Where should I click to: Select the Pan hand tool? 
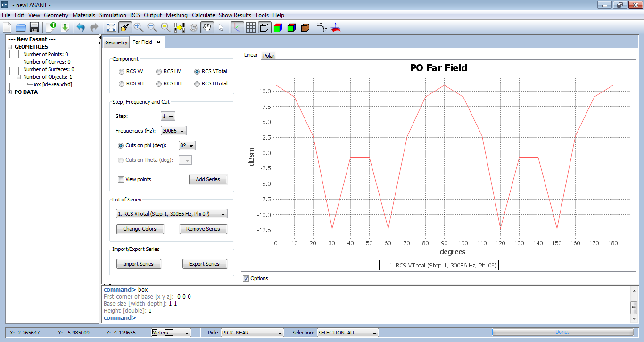[x=206, y=27]
